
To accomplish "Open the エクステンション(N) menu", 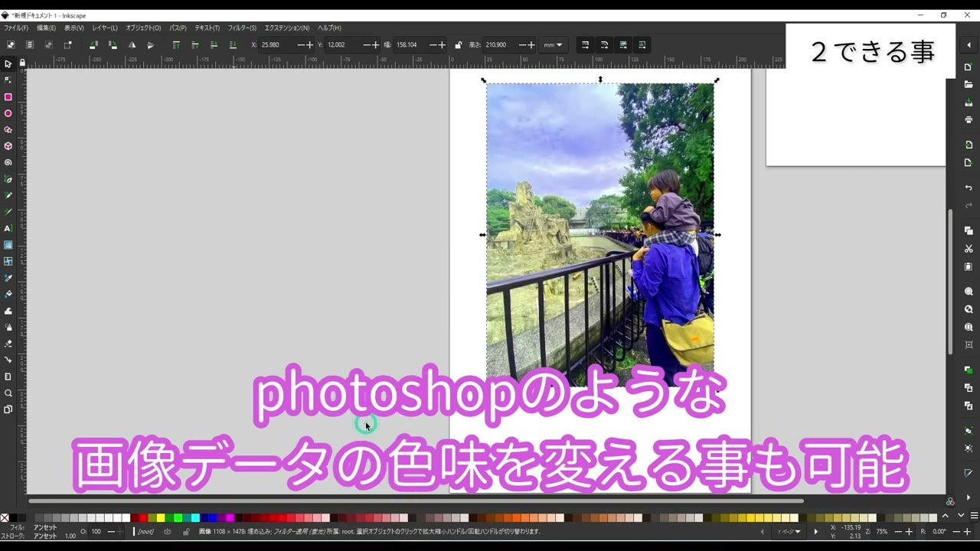I will 287,28.
